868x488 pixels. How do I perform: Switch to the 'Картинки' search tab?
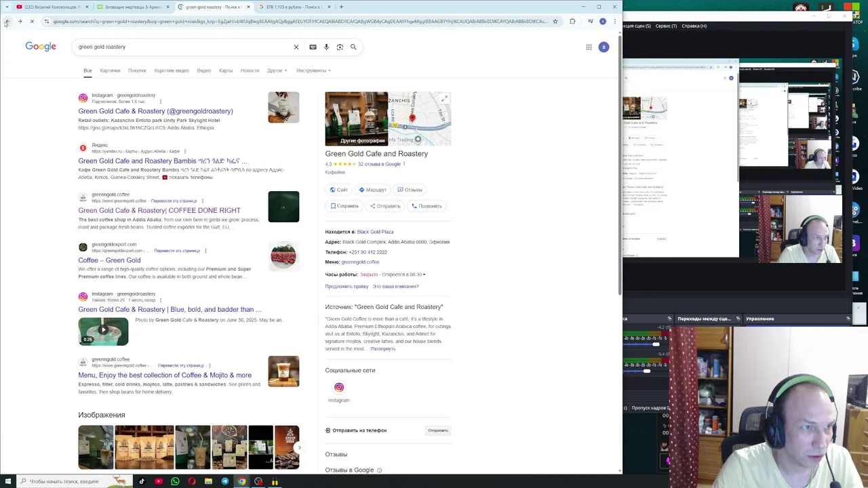click(110, 70)
